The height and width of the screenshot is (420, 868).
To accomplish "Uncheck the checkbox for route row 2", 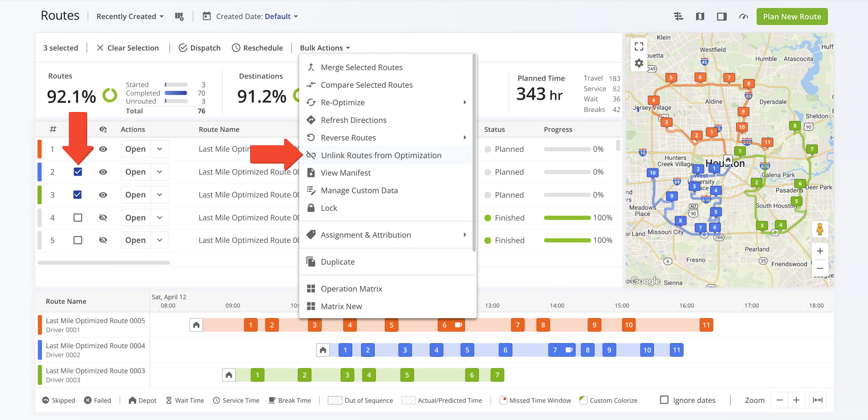I will click(x=78, y=172).
